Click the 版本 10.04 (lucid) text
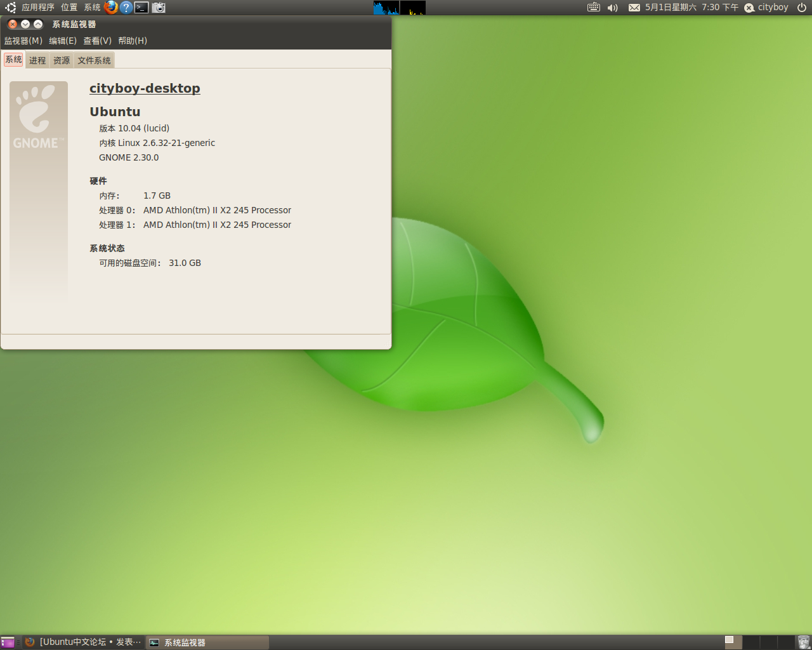The width and height of the screenshot is (812, 650). 134,128
